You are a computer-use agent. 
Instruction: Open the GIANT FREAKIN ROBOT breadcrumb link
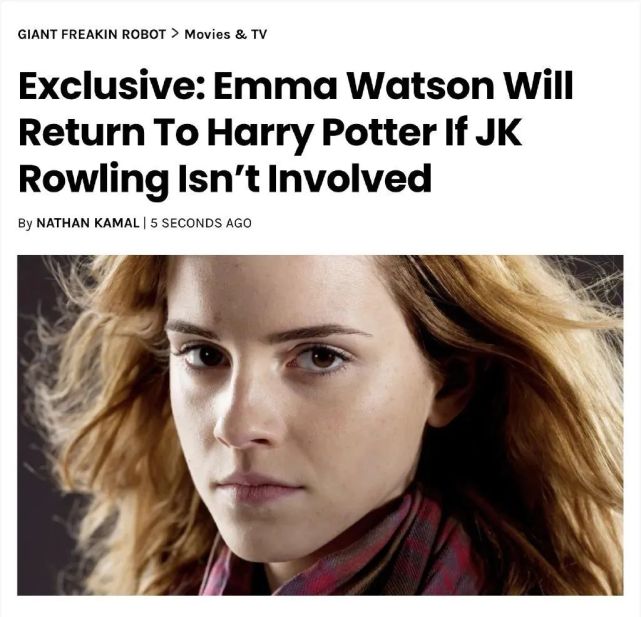coord(92,34)
